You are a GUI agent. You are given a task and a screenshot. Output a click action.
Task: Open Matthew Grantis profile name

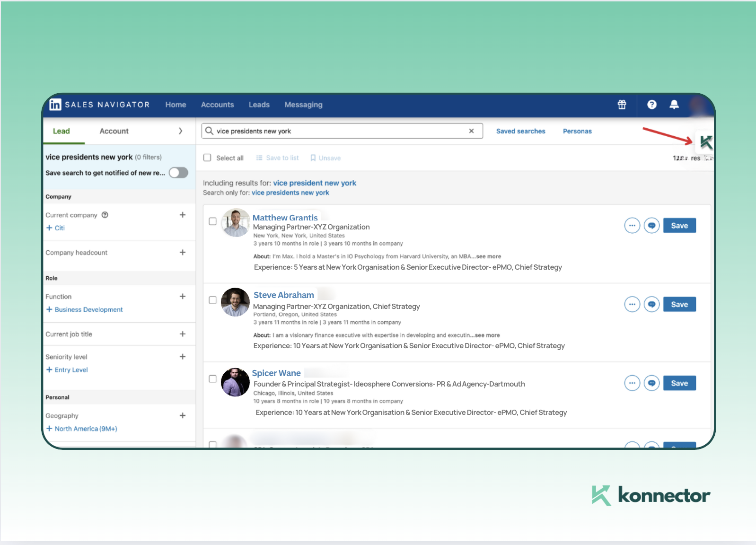point(285,218)
